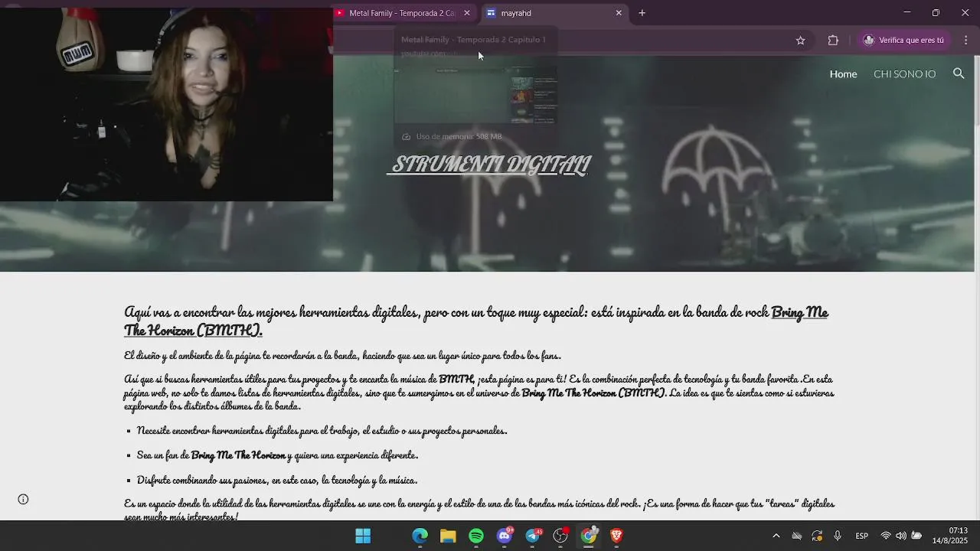Click the Verifica que eres tú profile button
Viewport: 980px width, 551px height.
(x=903, y=41)
